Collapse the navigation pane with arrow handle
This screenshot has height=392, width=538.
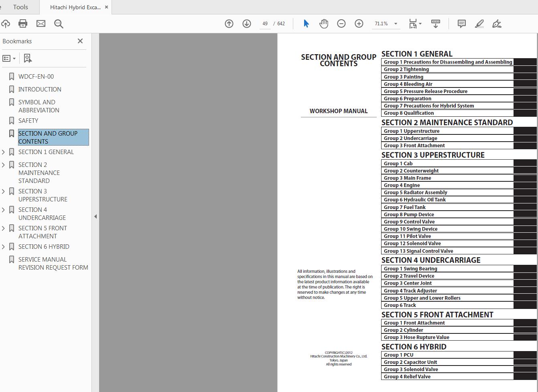tap(95, 217)
